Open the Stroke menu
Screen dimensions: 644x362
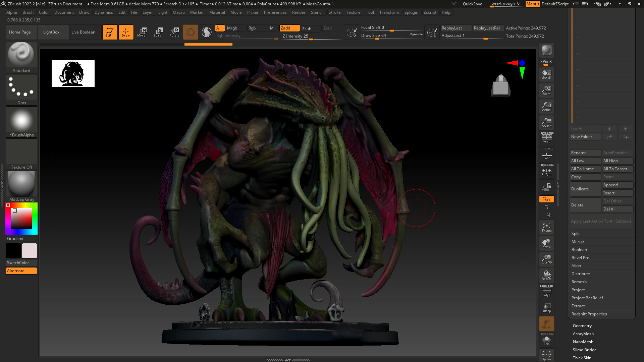pyautogui.click(x=334, y=12)
